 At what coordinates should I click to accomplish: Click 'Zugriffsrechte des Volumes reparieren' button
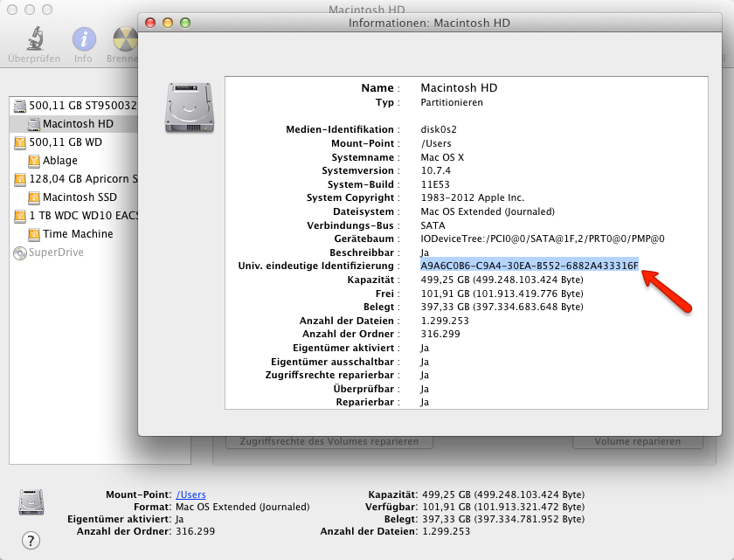pyautogui.click(x=329, y=442)
